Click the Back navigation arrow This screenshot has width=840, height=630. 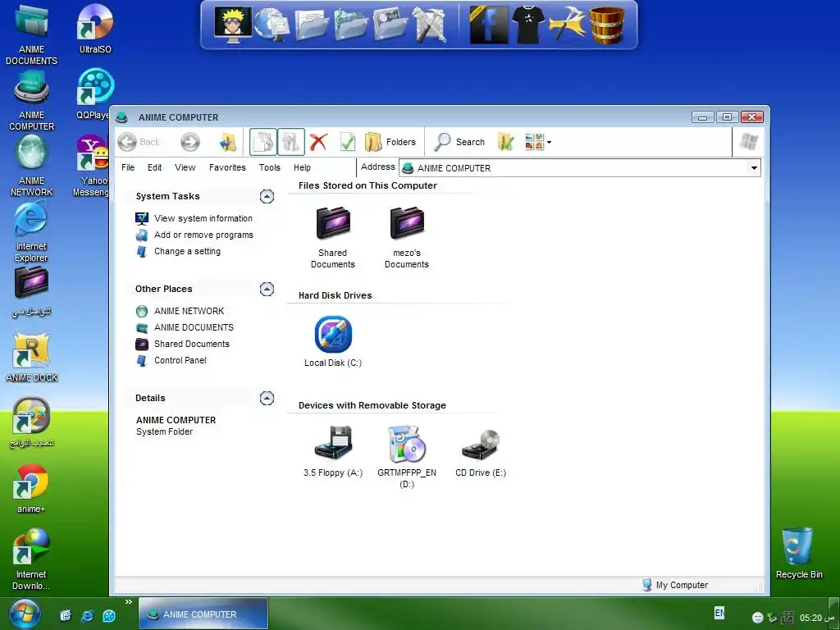(127, 142)
